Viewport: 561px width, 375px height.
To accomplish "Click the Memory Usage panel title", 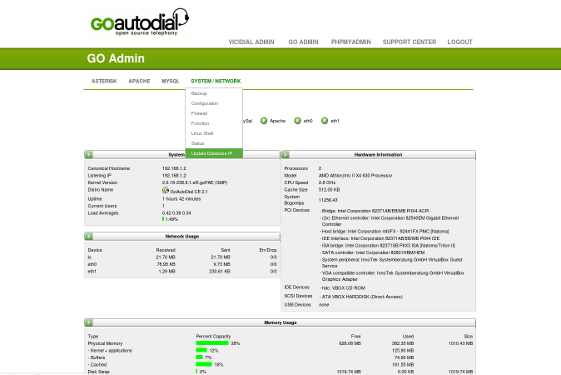I will pyautogui.click(x=280, y=323).
